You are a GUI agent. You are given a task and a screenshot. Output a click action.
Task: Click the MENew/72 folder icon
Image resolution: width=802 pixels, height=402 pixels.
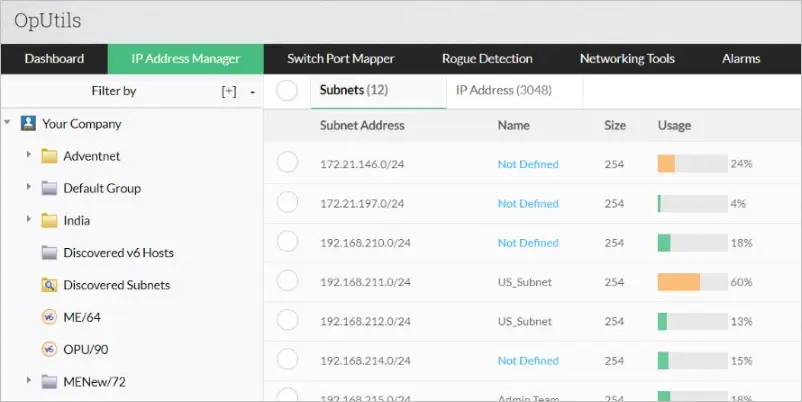click(49, 381)
